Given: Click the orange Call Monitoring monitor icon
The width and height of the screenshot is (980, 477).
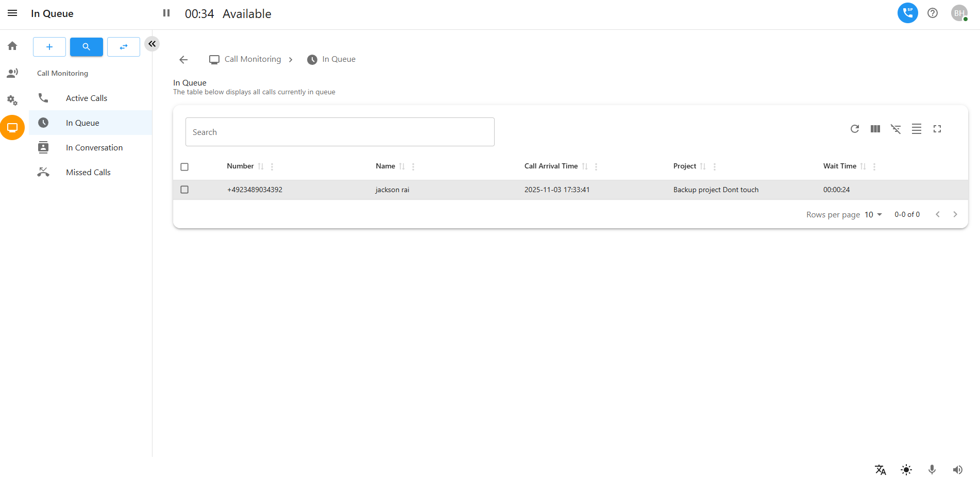Looking at the screenshot, I should pyautogui.click(x=12, y=127).
